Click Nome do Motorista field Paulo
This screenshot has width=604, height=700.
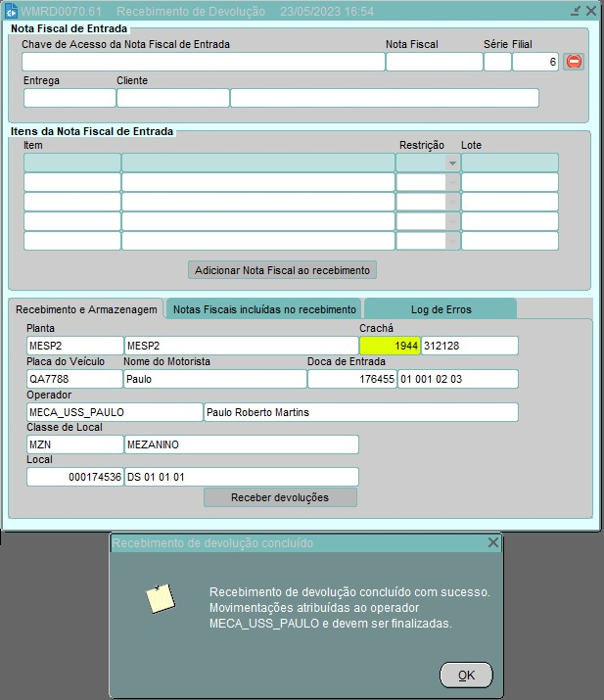coord(214,379)
